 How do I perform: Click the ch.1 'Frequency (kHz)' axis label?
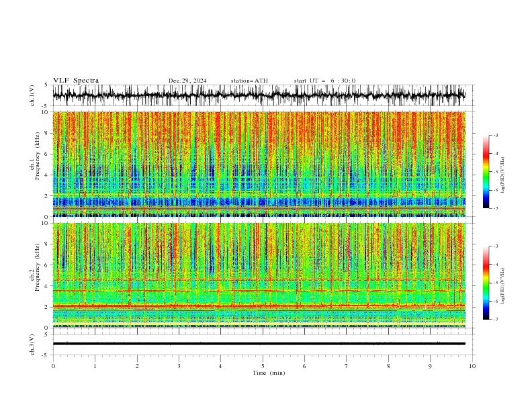click(x=37, y=154)
